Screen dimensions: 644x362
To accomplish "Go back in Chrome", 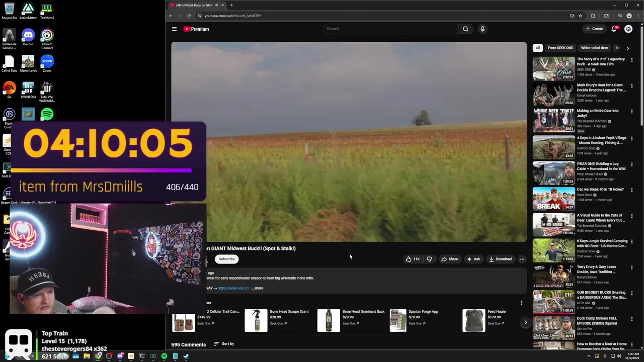I will 171,16.
